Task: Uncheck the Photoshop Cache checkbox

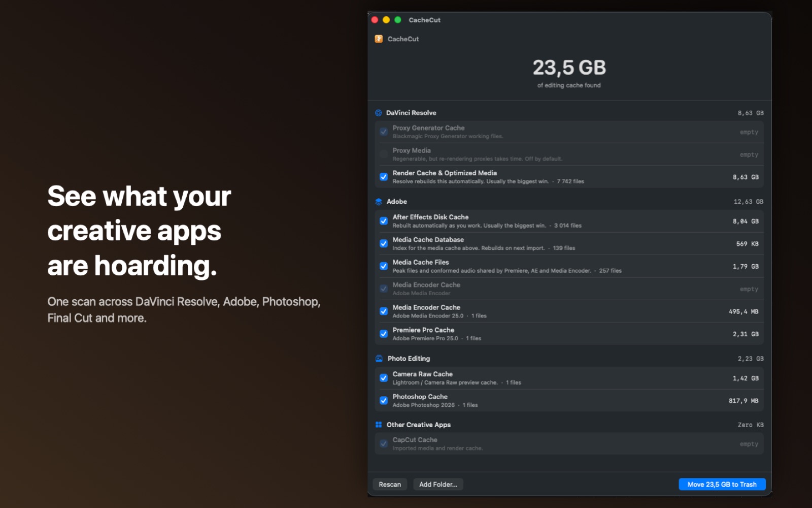Action: pos(384,400)
